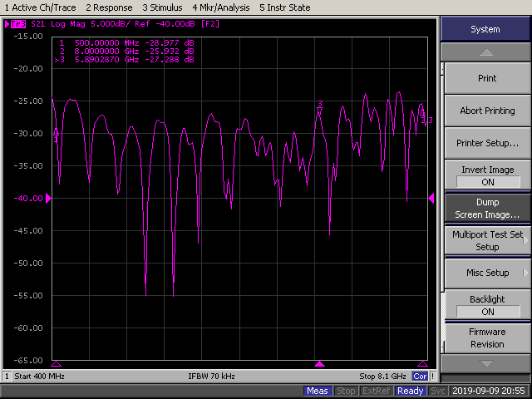Click softkey menu down arrow

tap(485, 363)
